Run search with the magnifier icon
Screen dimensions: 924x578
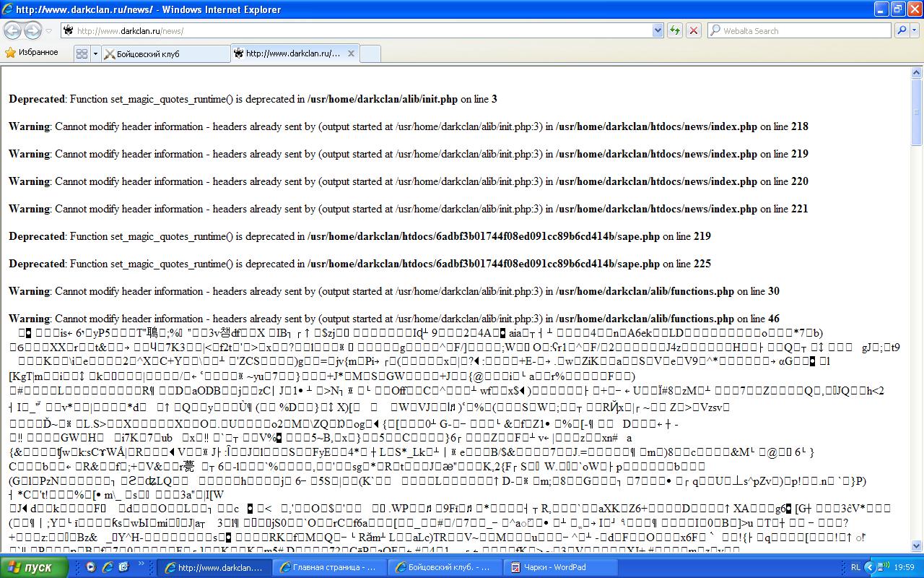[902, 30]
